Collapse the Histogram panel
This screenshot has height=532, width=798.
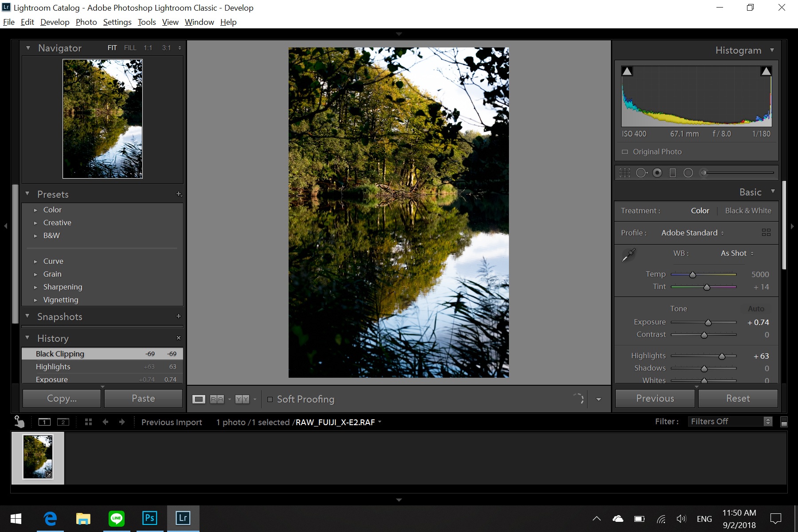pyautogui.click(x=772, y=50)
